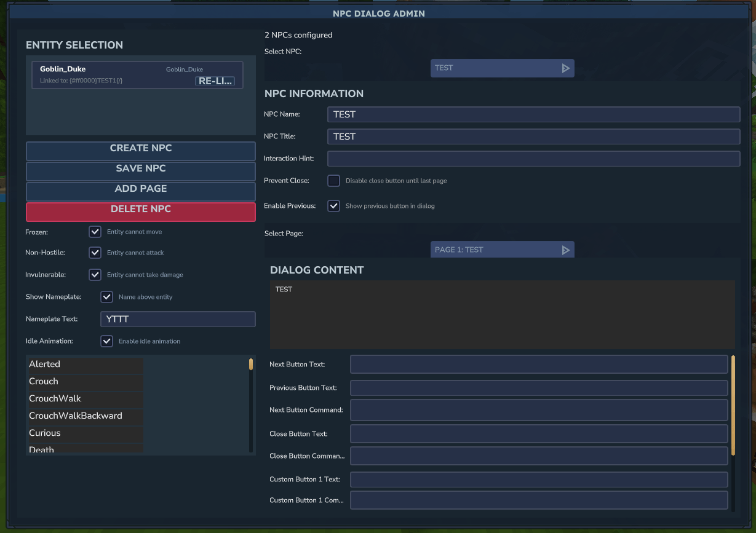Focus the Interaction Hint input field
Image resolution: width=756 pixels, height=533 pixels.
tap(533, 159)
